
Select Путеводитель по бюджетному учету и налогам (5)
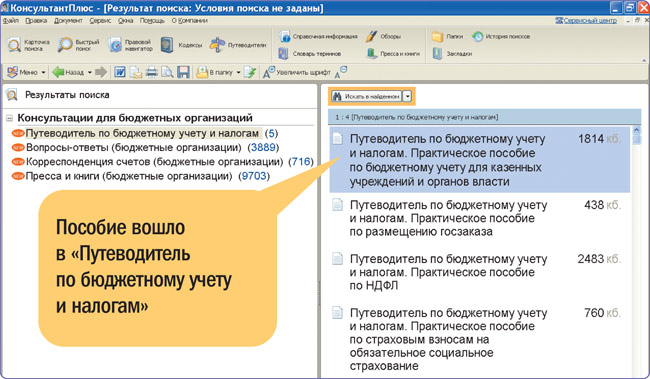coord(145,134)
